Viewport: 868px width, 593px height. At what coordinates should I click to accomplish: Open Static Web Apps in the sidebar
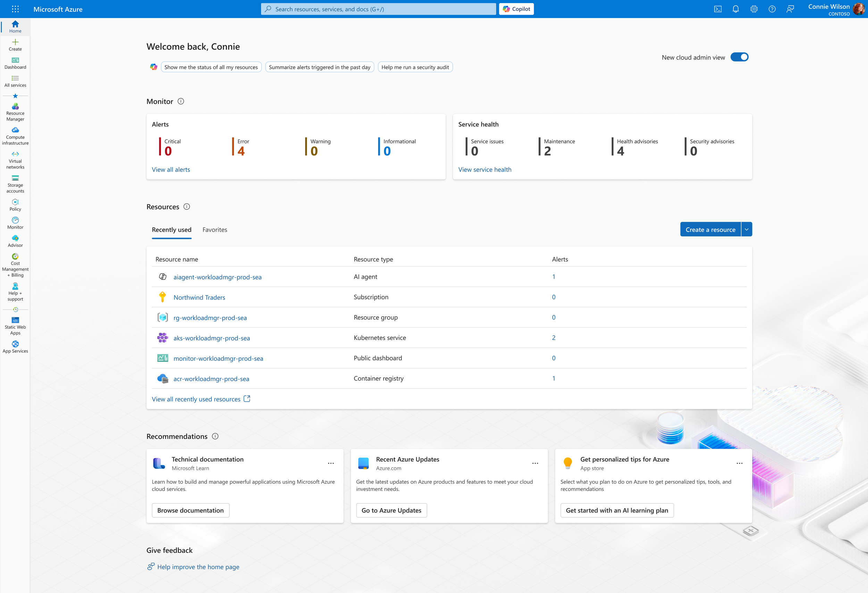click(15, 326)
